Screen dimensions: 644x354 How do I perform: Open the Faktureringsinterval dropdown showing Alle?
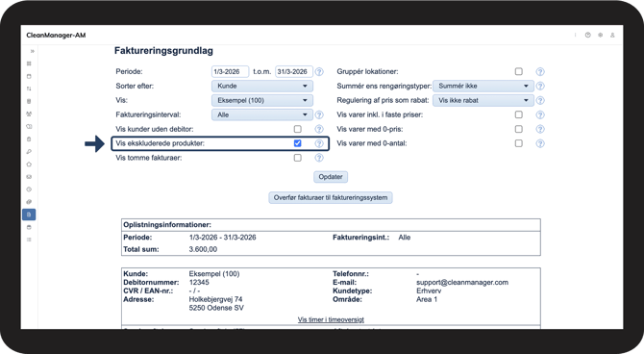coord(262,114)
